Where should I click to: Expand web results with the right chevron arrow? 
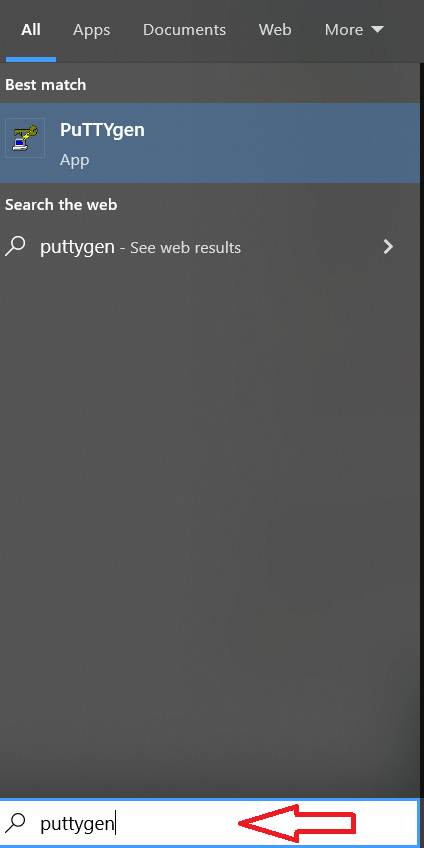point(388,247)
